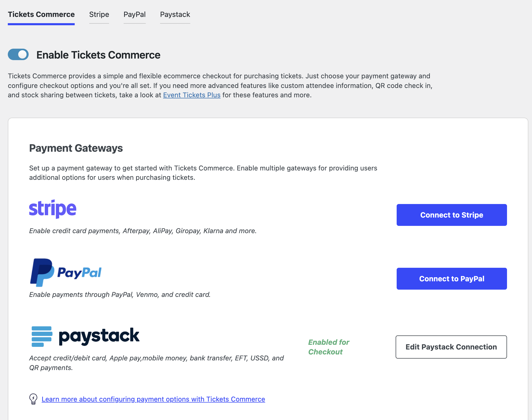Disable the Enable Tickets Commerce toggle
Image resolution: width=532 pixels, height=420 pixels.
pyautogui.click(x=18, y=55)
